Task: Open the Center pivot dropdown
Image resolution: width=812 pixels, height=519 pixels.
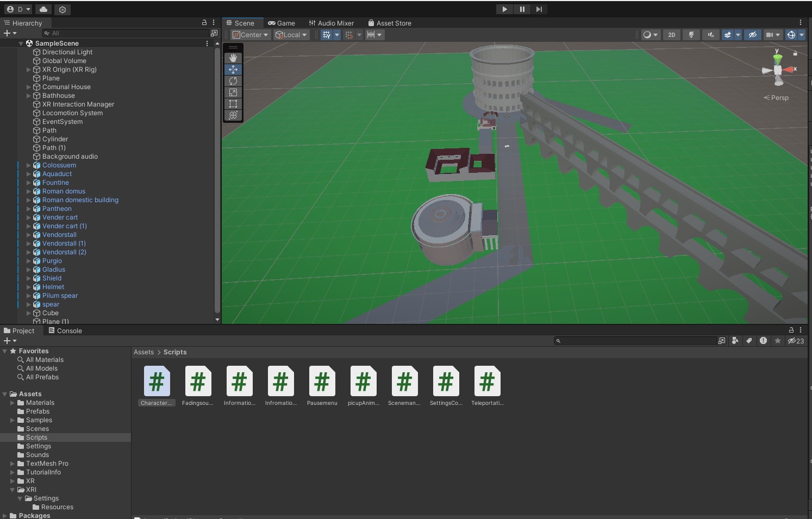Action: pos(251,35)
